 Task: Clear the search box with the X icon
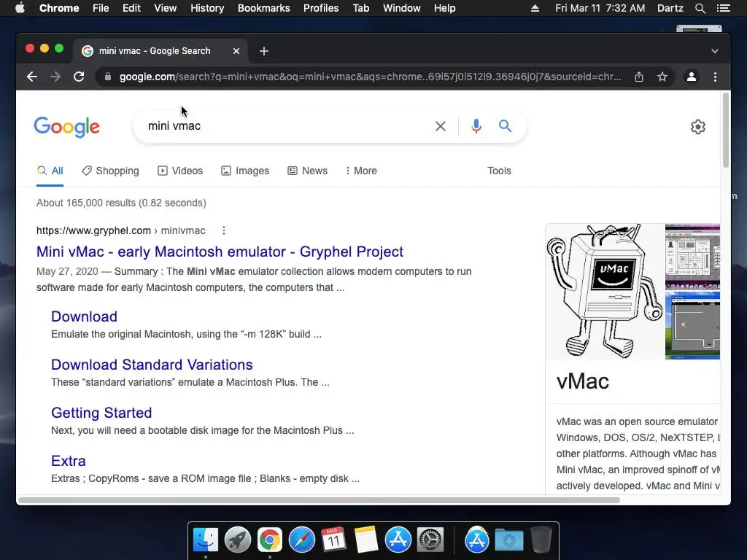tap(441, 126)
